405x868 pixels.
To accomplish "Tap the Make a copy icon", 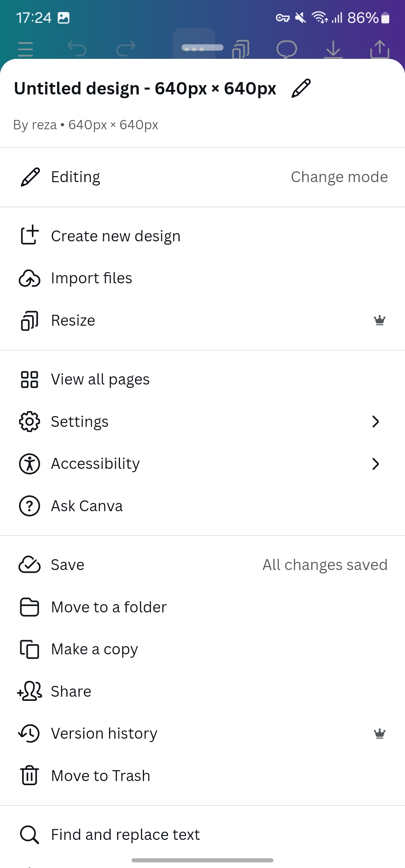I will click(x=30, y=649).
